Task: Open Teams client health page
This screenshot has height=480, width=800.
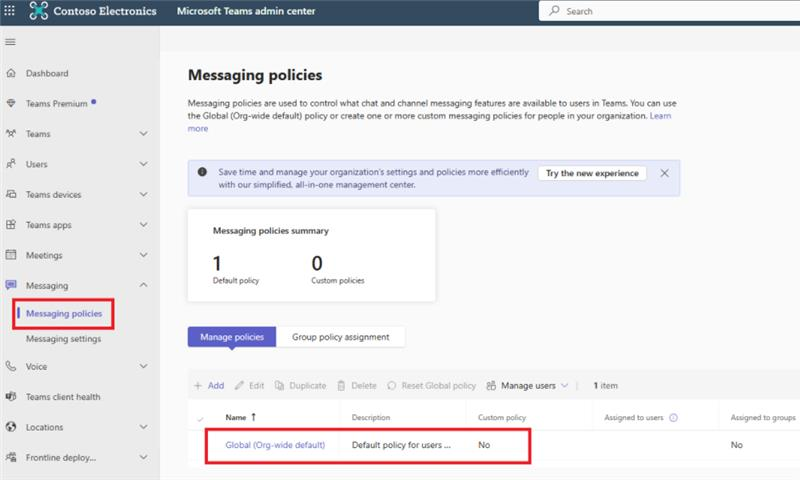Action: click(63, 397)
